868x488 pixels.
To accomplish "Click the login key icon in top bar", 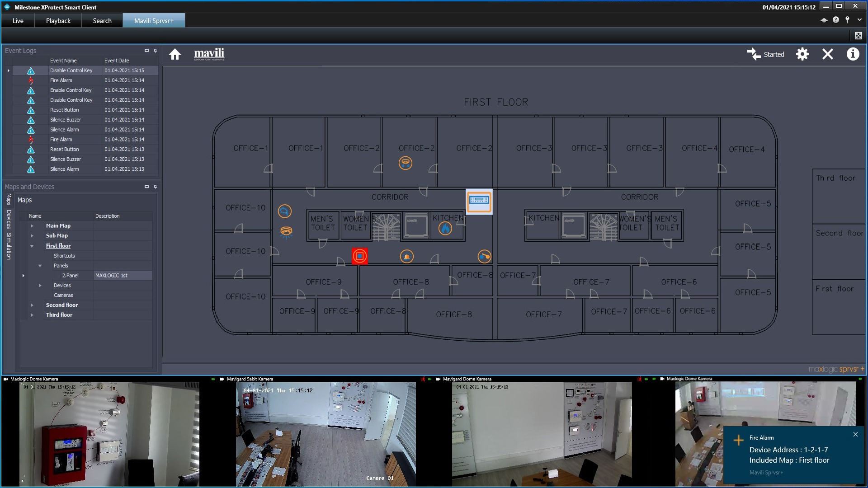I will tap(848, 20).
